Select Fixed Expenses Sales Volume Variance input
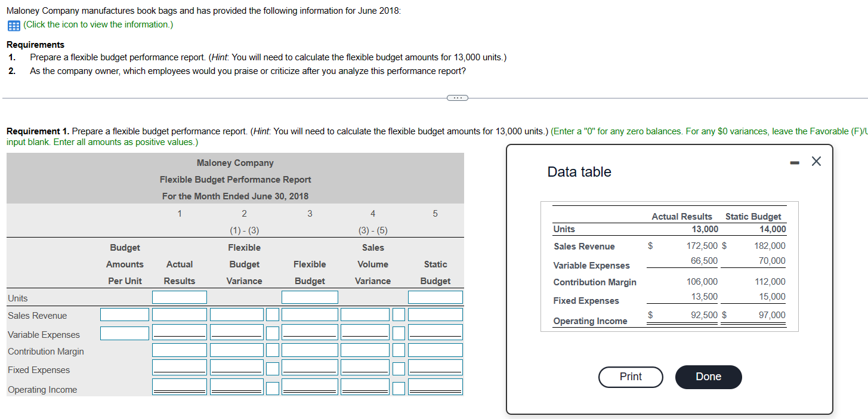The height and width of the screenshot is (419, 868). click(365, 368)
